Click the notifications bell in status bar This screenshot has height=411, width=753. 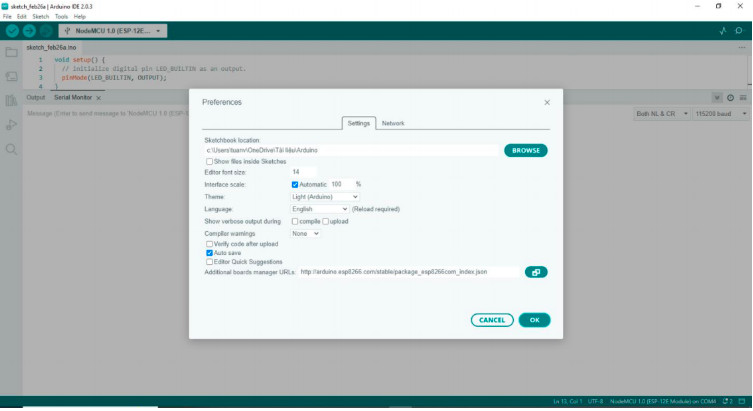728,401
